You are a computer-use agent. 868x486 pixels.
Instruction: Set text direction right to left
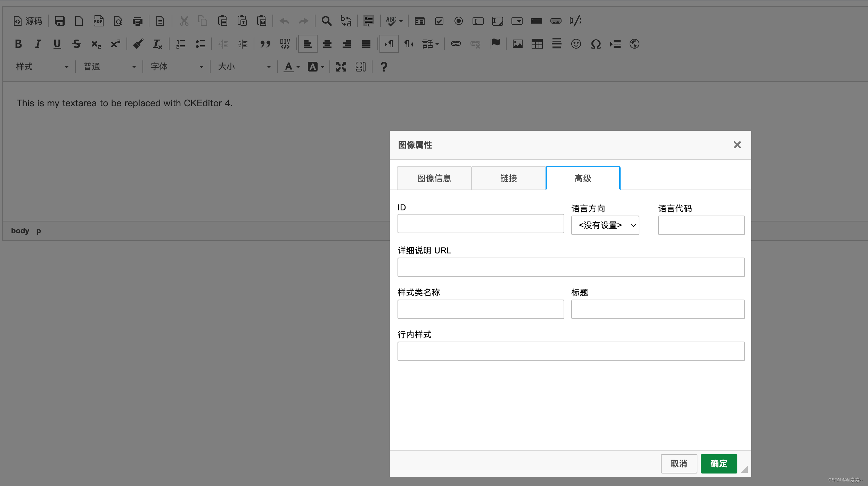pos(409,44)
